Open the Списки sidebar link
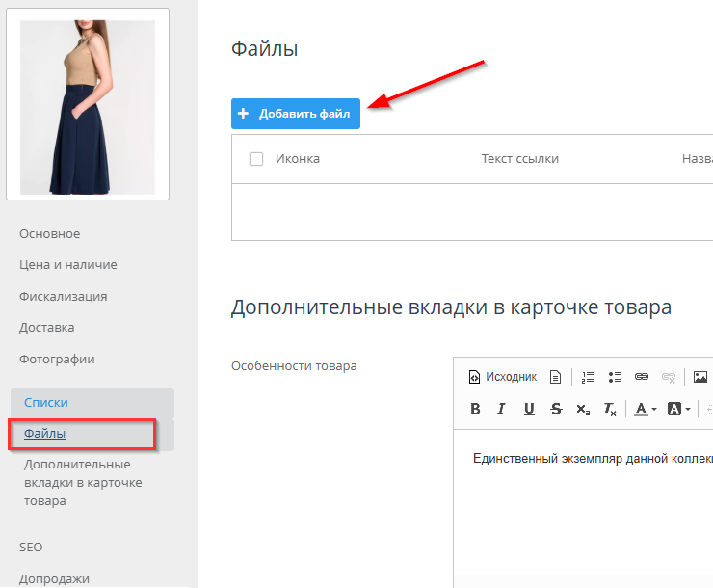The height and width of the screenshot is (588, 713). point(46,403)
